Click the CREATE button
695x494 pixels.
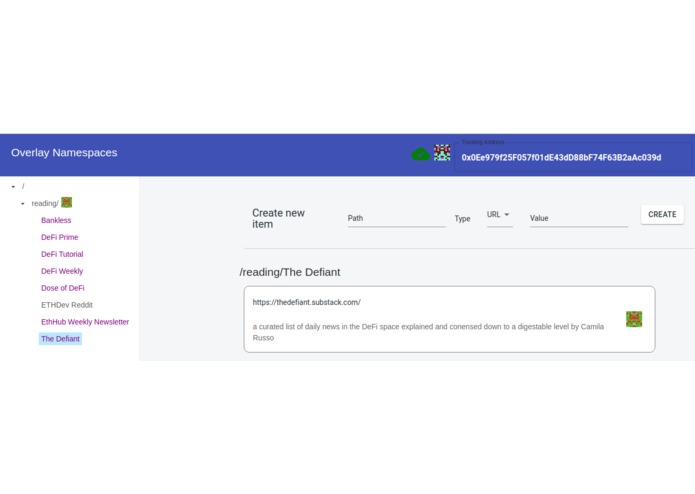pos(662,214)
